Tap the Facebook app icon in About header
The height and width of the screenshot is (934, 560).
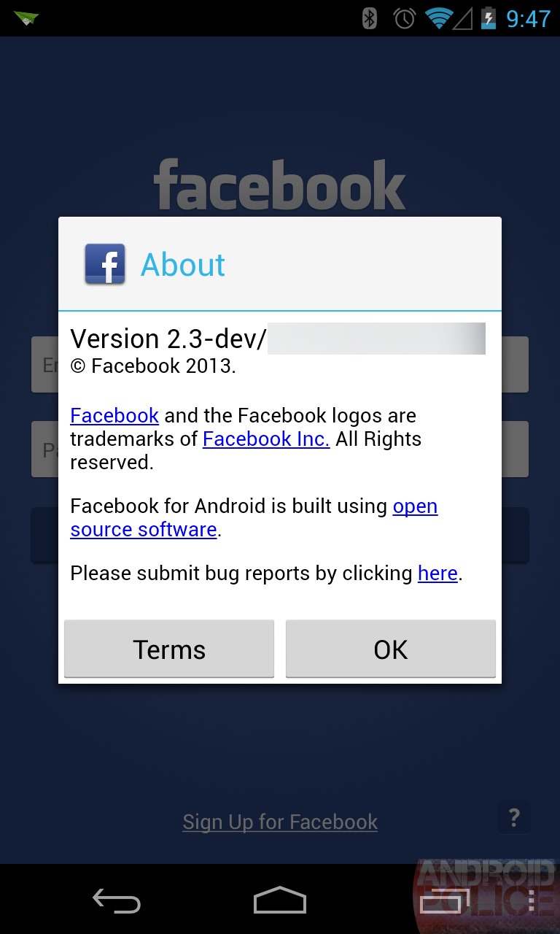tap(105, 264)
